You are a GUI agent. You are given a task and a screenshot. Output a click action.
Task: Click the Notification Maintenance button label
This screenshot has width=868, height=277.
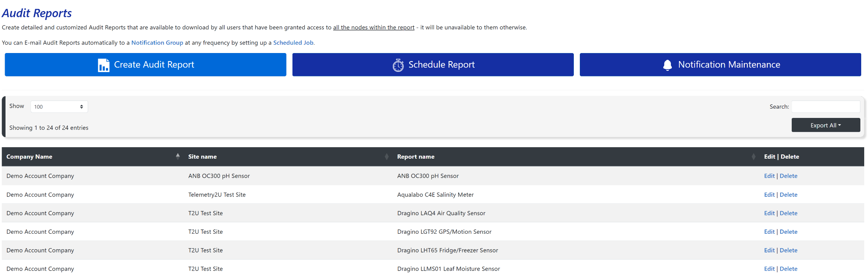[729, 64]
